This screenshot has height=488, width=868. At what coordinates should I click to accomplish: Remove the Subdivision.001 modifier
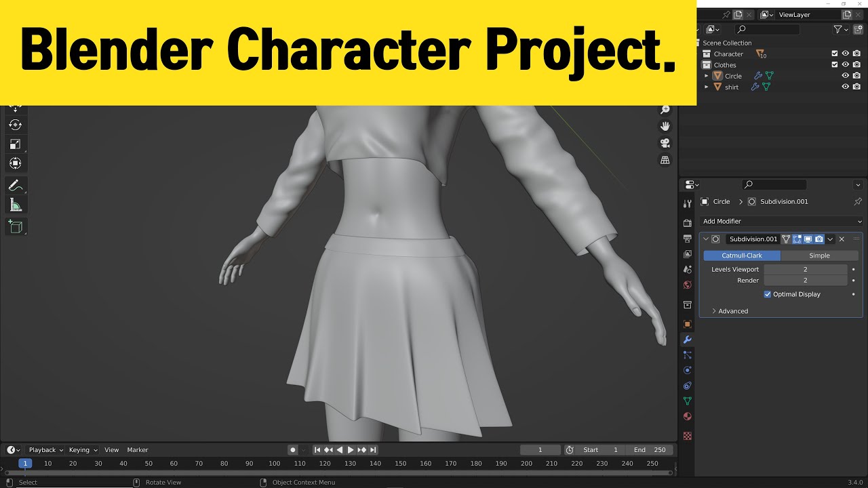click(x=842, y=239)
